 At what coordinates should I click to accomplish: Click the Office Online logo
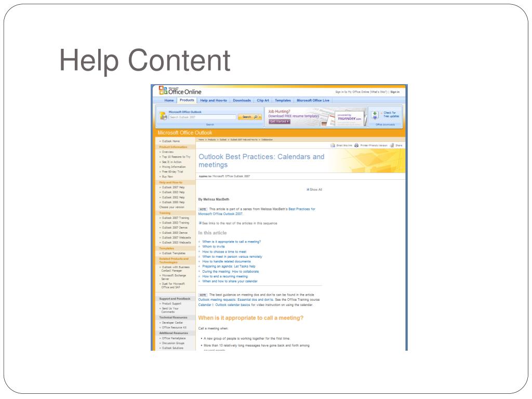point(180,90)
